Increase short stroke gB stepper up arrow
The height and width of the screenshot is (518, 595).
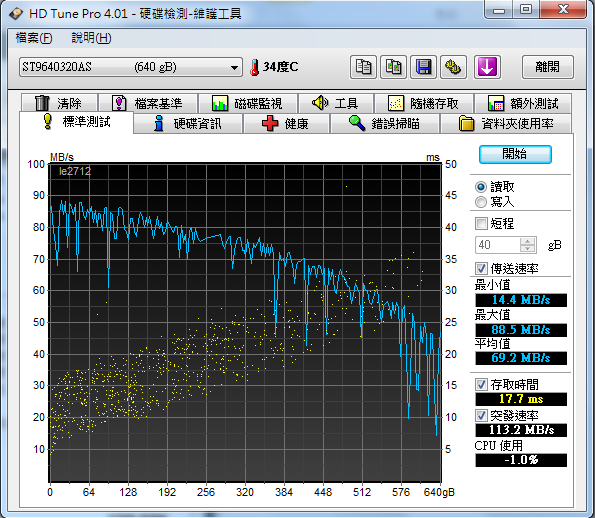527,241
